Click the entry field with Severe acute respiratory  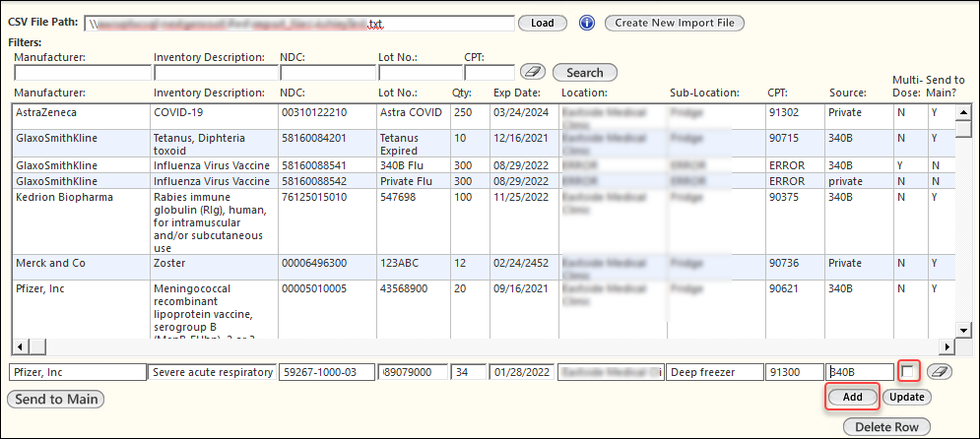[212, 373]
